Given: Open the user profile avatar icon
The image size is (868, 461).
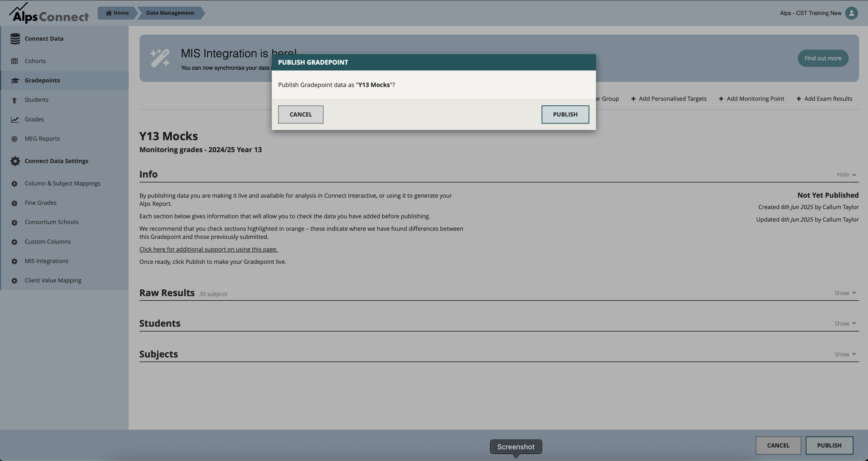Looking at the screenshot, I should pos(851,13).
